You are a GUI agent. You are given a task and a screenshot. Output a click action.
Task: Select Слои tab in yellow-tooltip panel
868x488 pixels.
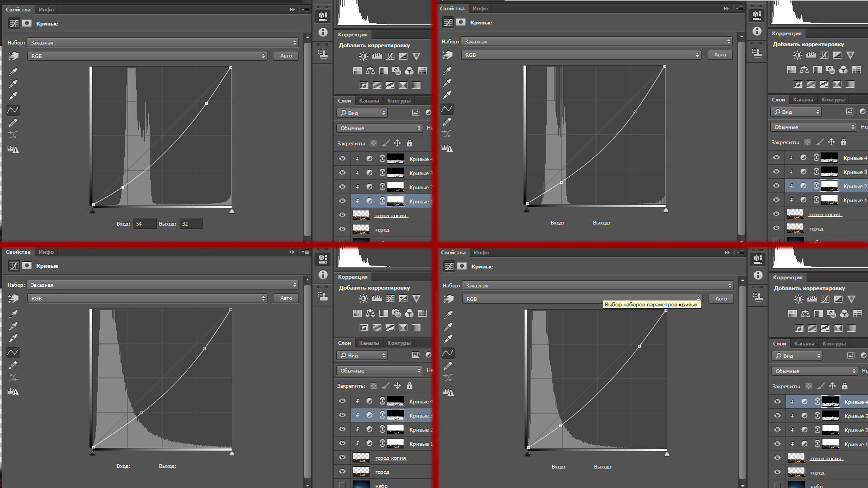click(x=780, y=343)
